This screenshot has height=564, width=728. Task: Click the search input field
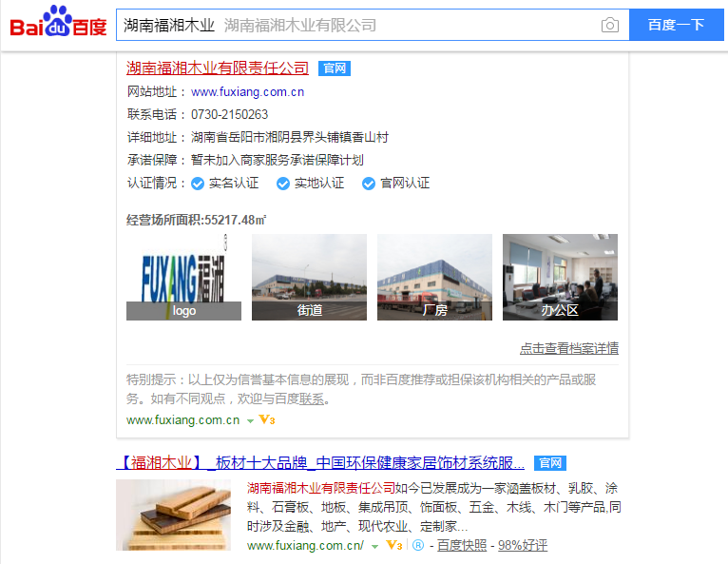click(358, 25)
